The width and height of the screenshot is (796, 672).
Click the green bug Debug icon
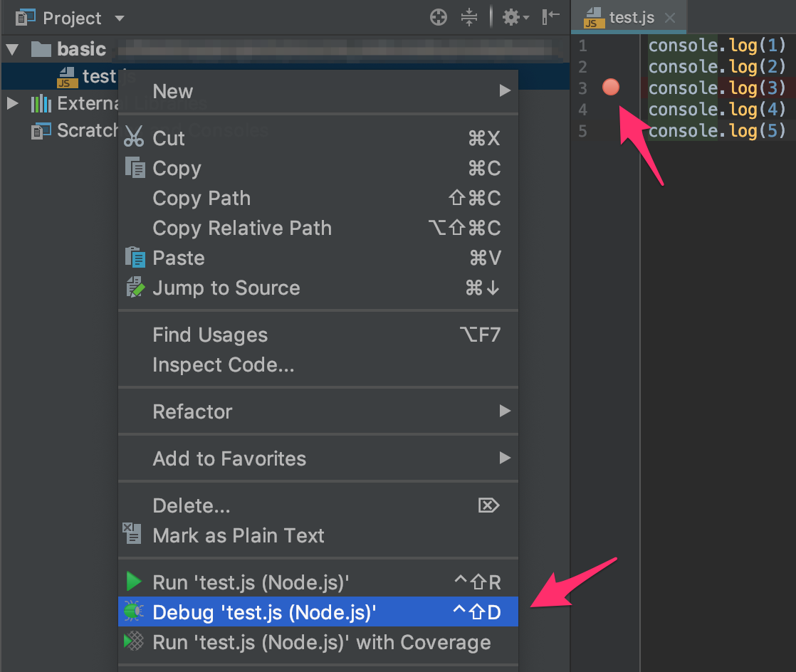(133, 611)
